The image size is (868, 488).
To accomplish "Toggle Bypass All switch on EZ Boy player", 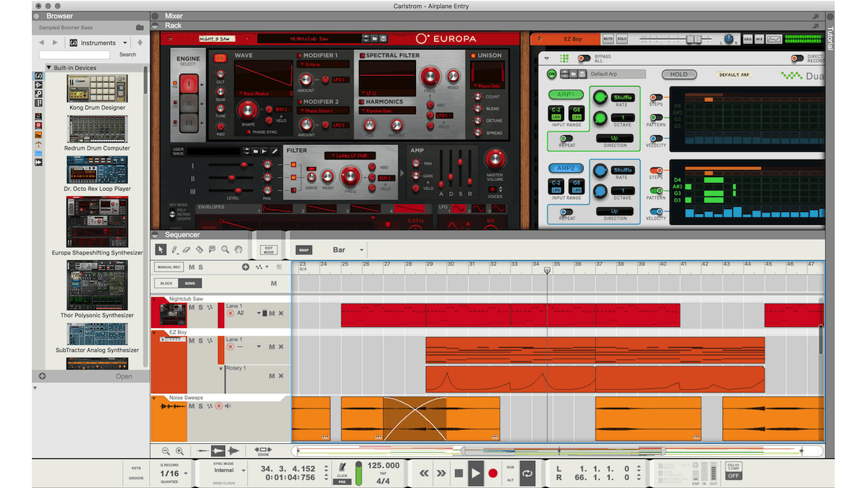I will tap(584, 58).
